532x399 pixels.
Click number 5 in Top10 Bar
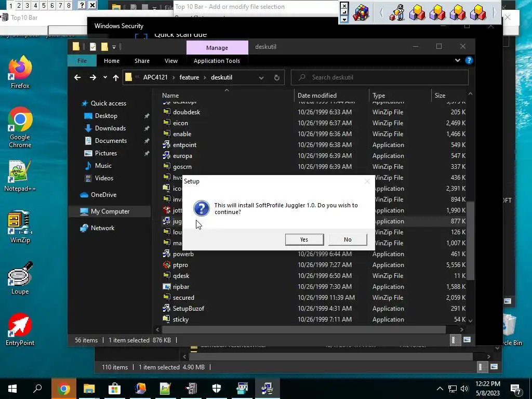44,5
